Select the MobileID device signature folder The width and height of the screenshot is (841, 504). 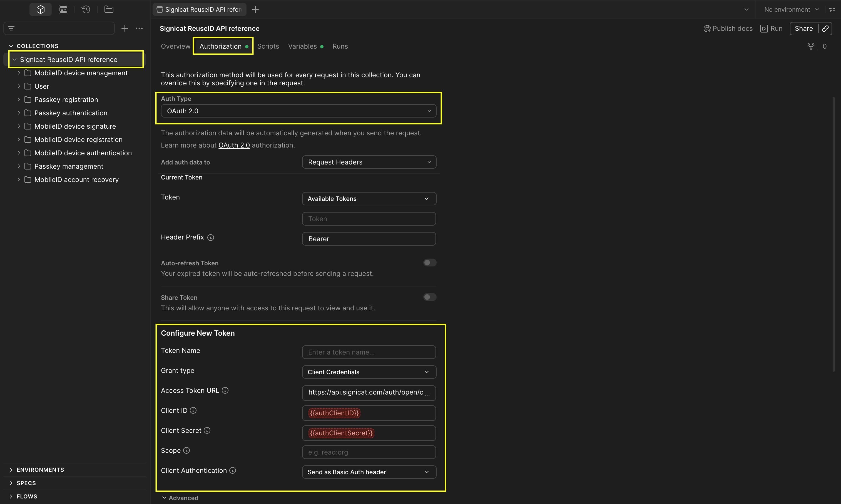point(75,126)
